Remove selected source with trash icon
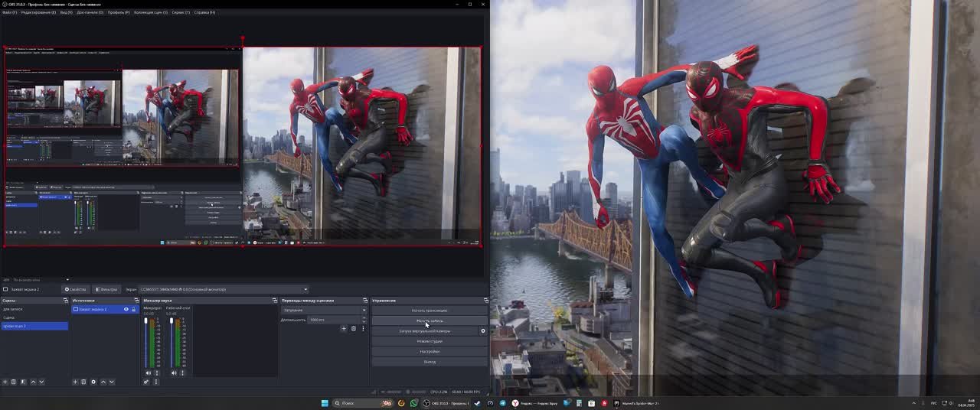Image resolution: width=980 pixels, height=410 pixels. tap(84, 382)
